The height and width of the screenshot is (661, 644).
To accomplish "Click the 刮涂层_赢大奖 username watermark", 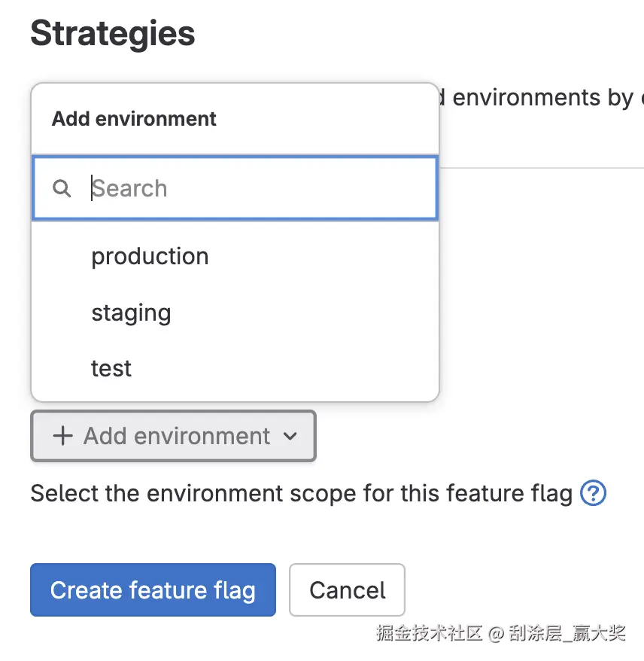I will [567, 633].
